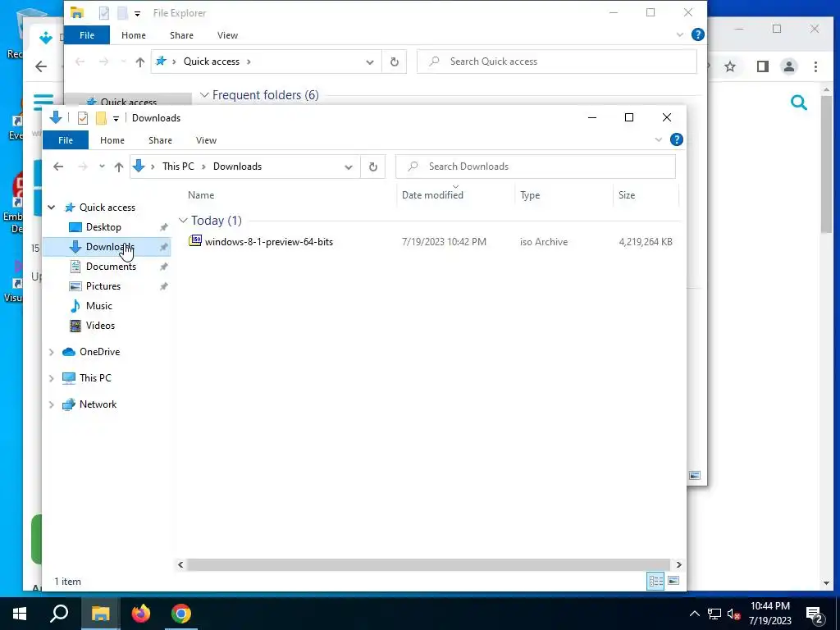The image size is (840, 630).
Task: Click the Search Downloads field
Action: point(535,167)
